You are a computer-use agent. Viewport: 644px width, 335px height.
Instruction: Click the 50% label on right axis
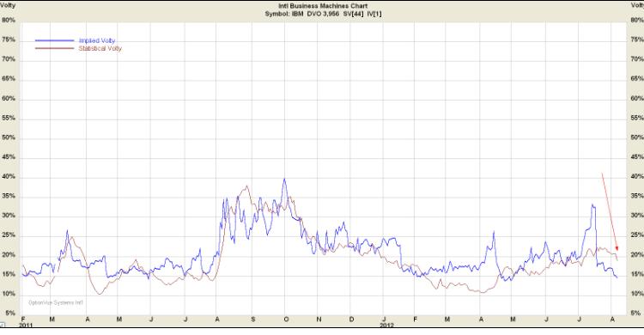pos(637,137)
